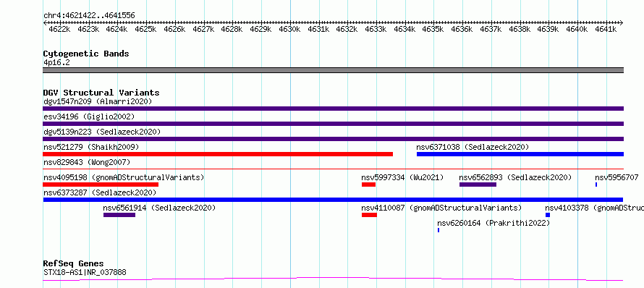The height and width of the screenshot is (288, 644).
Task: Click the purple nsv6562893 (Sedlazeck2020) bar
Action: pyautogui.click(x=478, y=185)
